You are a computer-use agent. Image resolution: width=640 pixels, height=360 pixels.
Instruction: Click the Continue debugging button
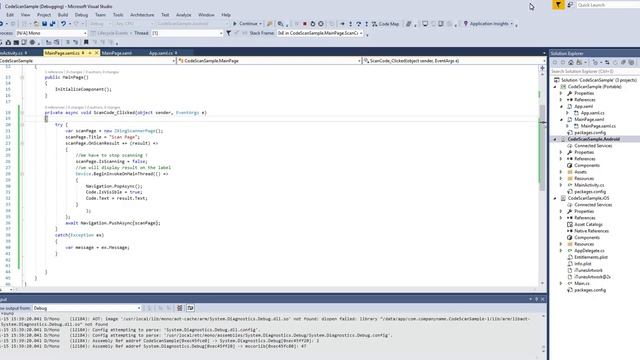pyautogui.click(x=247, y=24)
